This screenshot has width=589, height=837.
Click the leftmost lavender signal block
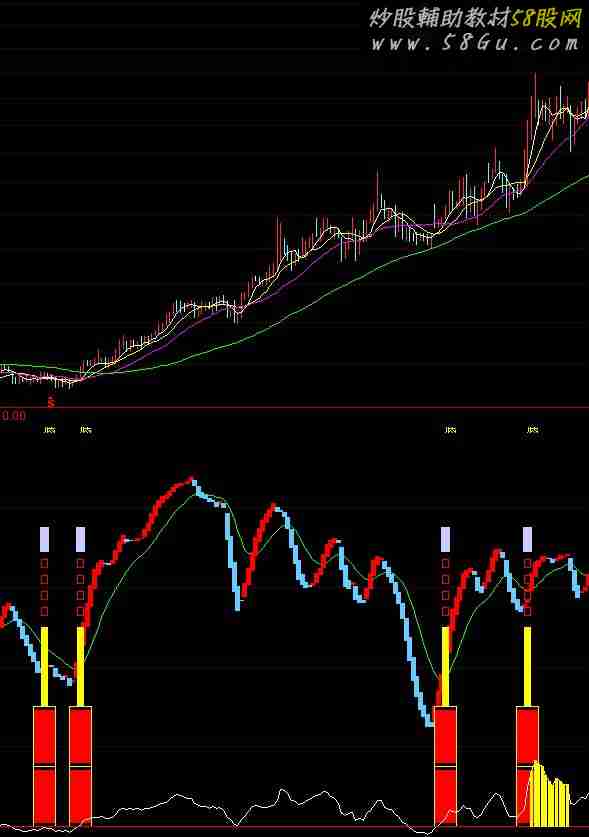point(44,539)
